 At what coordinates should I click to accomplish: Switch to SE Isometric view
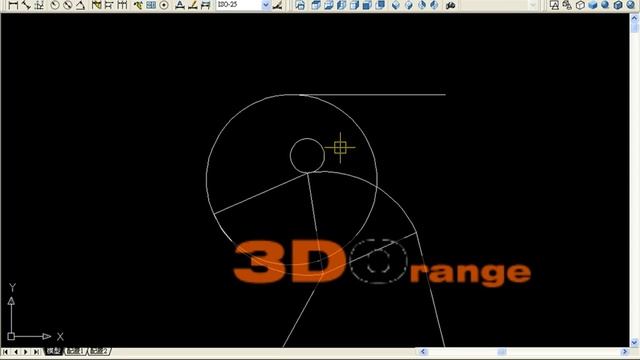coord(409,5)
